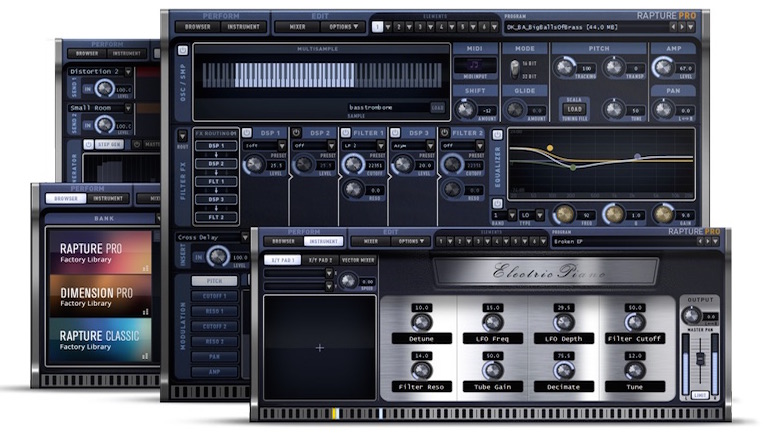
Task: Click the Tube Gain knob
Action: click(492, 371)
